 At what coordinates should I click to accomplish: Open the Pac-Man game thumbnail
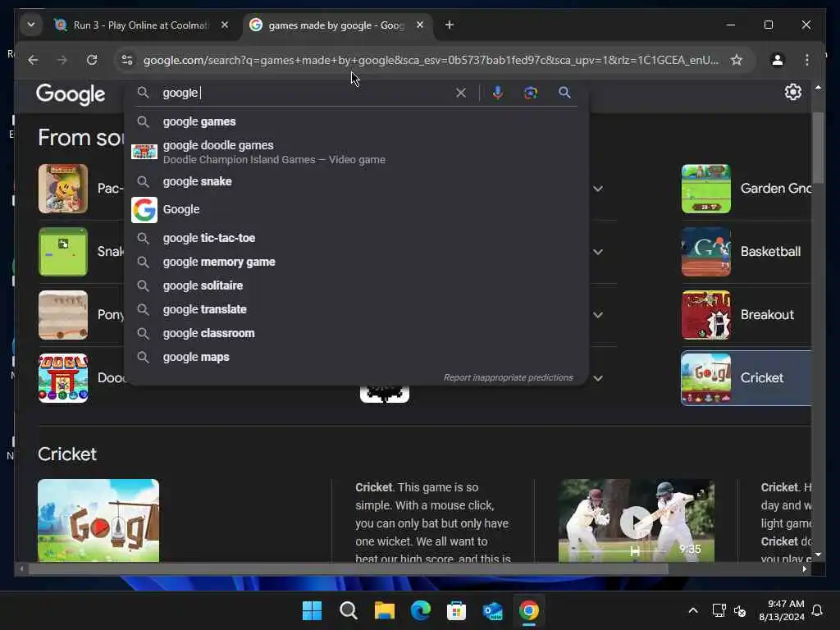(x=62, y=189)
